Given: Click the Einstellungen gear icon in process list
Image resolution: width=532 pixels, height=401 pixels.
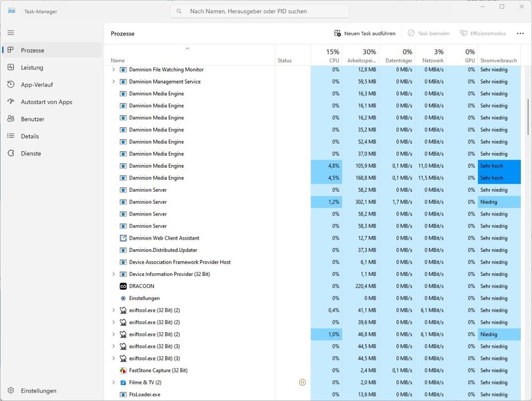Looking at the screenshot, I should click(123, 298).
